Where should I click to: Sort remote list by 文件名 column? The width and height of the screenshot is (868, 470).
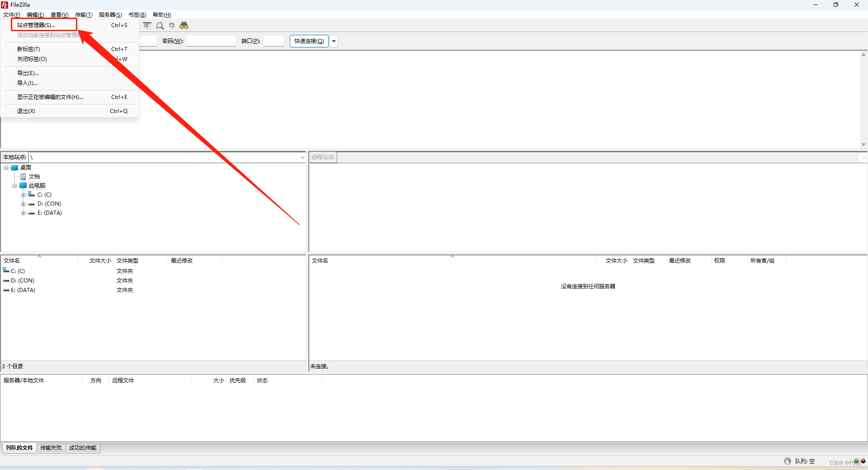[453, 261]
